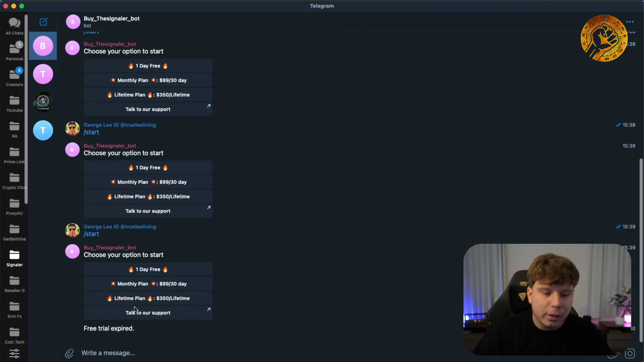Open the Prime Link folder

[x=14, y=155]
